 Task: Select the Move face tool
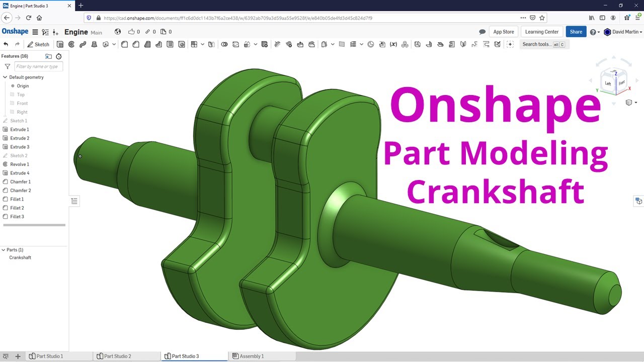[x=300, y=44]
